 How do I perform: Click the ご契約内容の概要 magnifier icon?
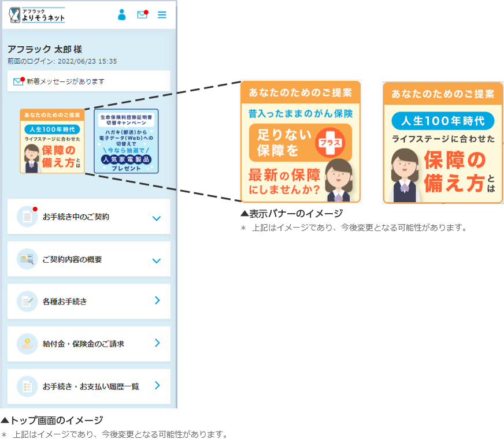27,259
